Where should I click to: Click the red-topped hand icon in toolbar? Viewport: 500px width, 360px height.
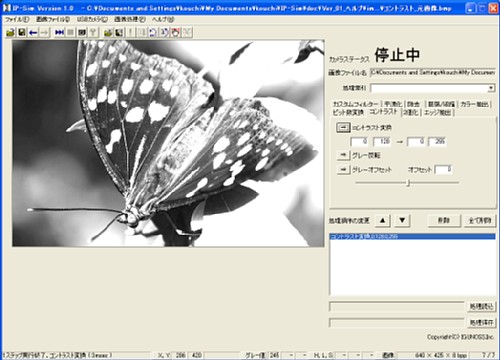[176, 32]
